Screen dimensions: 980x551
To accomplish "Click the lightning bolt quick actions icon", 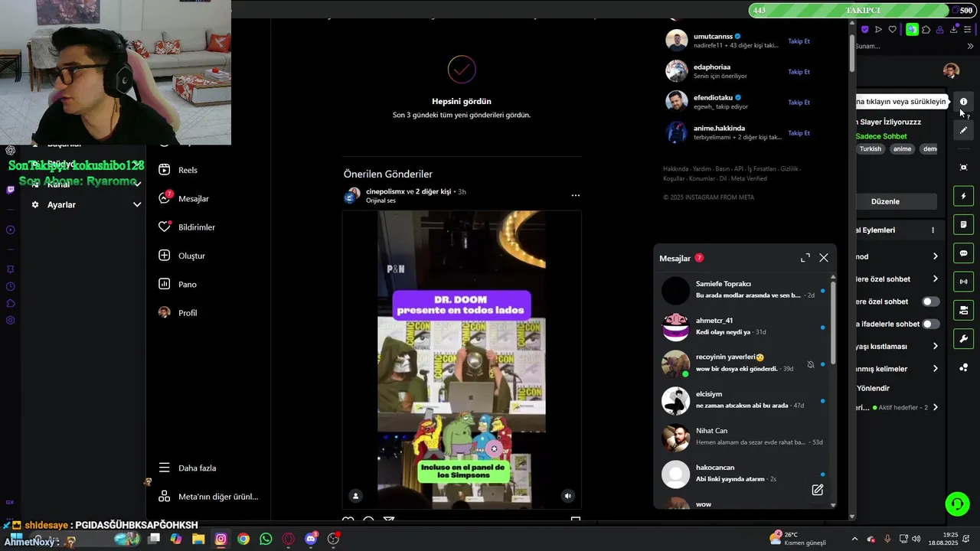I will (963, 196).
